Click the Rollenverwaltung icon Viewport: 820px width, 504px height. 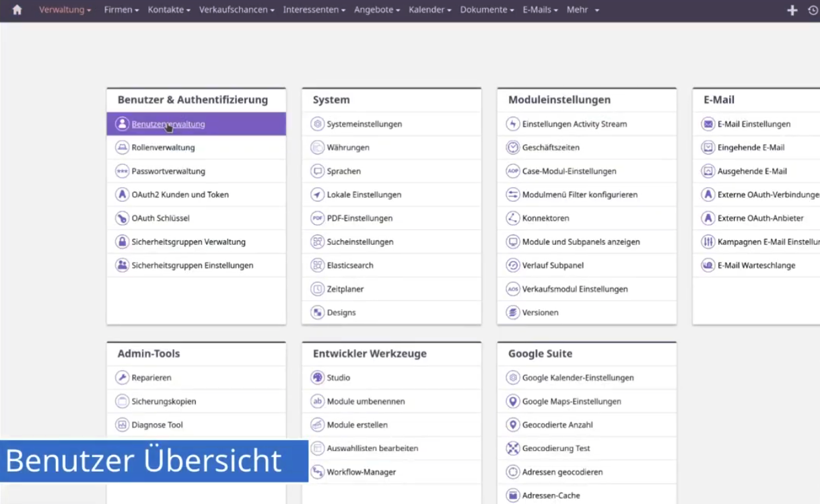point(122,147)
